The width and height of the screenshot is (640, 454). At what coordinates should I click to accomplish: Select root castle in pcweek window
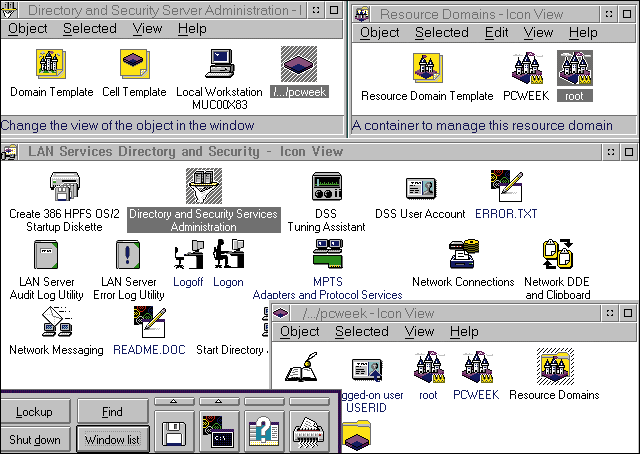coord(429,367)
